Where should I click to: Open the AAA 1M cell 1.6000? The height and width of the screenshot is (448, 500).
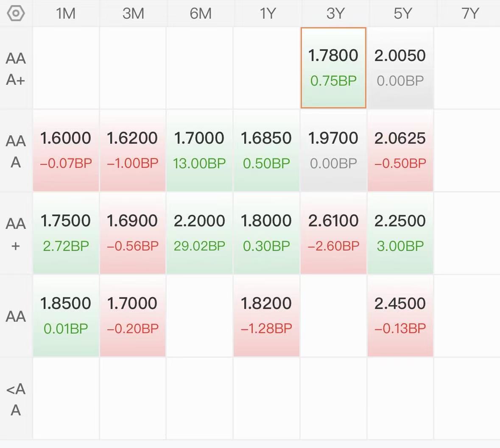[x=66, y=150]
